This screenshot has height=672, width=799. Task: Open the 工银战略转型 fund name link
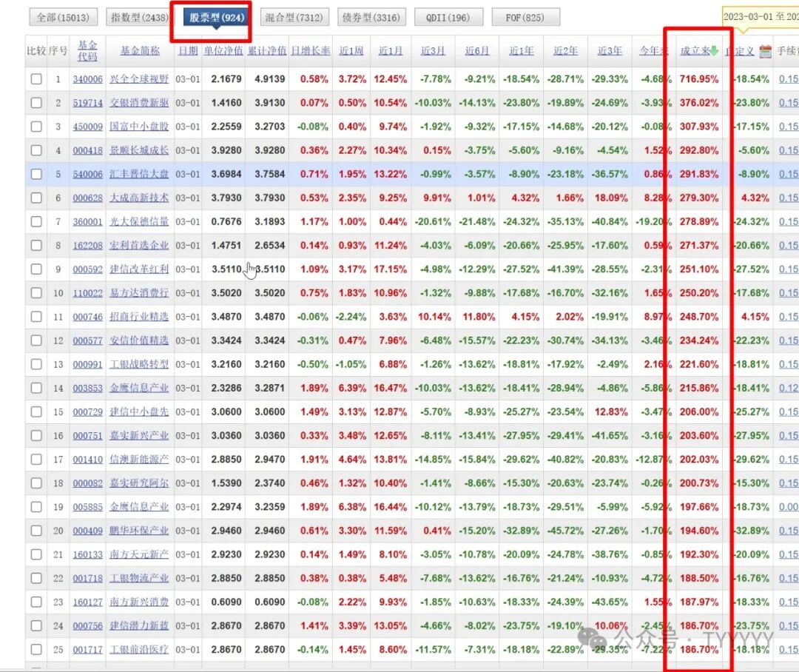coord(139,364)
